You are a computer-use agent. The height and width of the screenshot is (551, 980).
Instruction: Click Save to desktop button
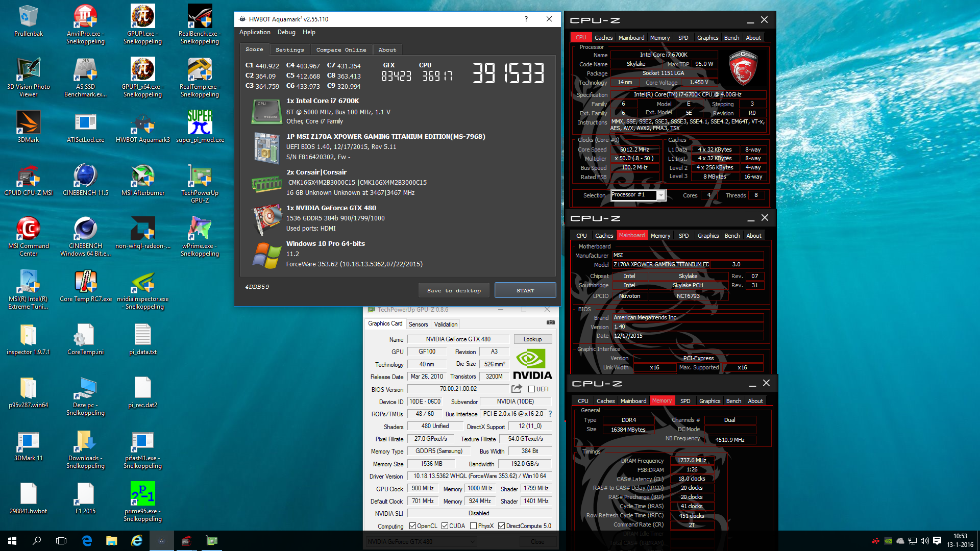[454, 290]
